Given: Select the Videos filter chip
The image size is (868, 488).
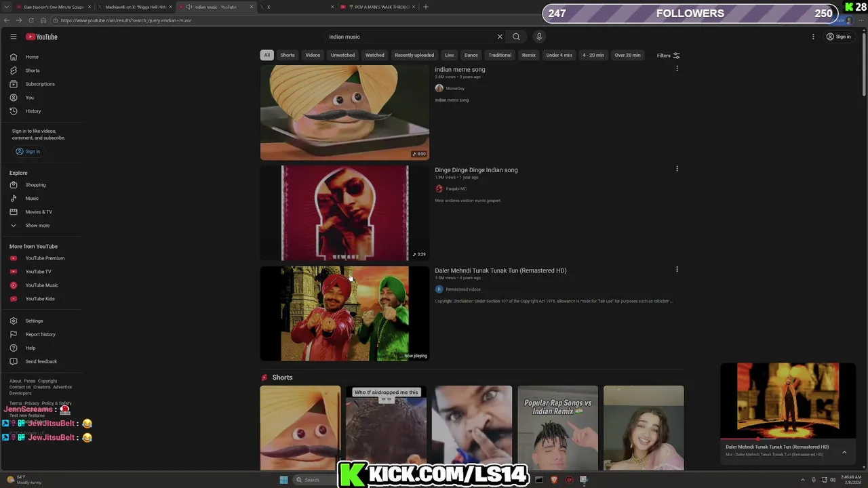Looking at the screenshot, I should [x=313, y=56].
